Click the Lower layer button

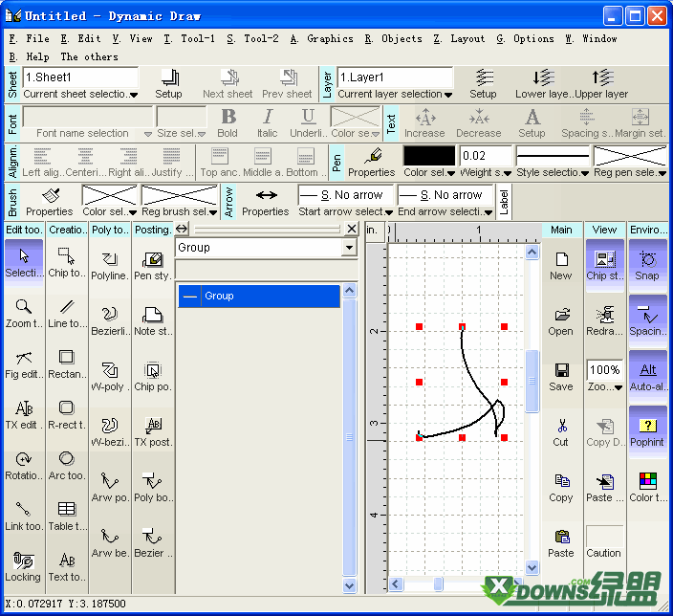(542, 84)
